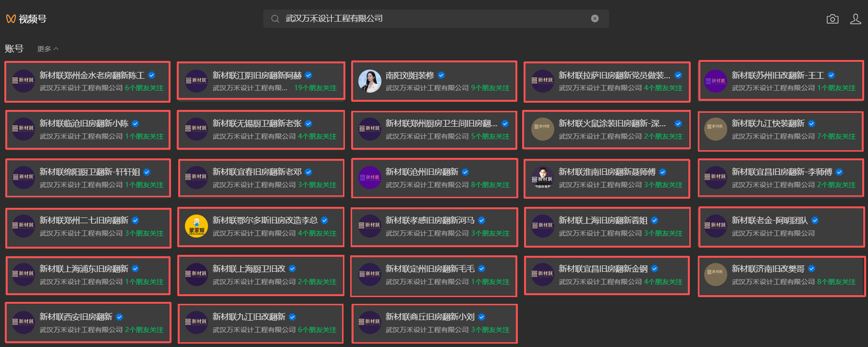Click verified badge of 新材联九江快装翻新
Image resolution: width=868 pixels, height=347 pixels.
[x=811, y=124]
